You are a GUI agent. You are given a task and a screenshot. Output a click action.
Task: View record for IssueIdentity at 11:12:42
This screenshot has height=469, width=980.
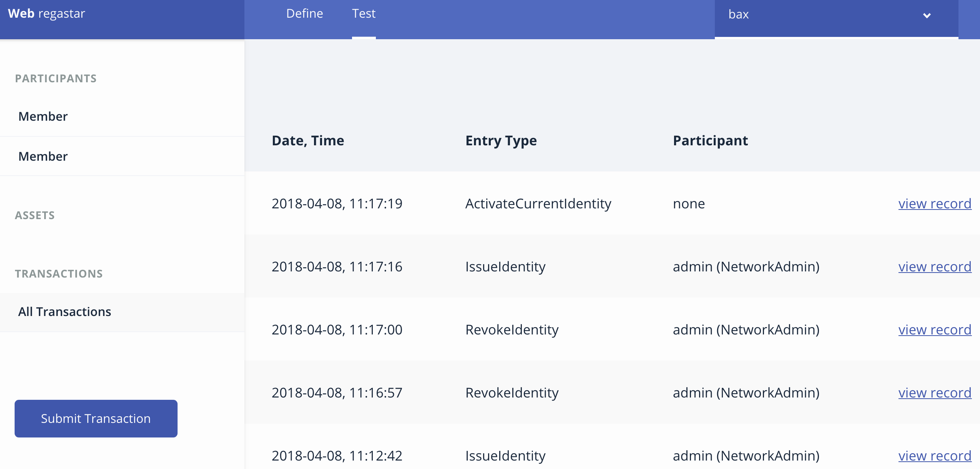click(934, 456)
